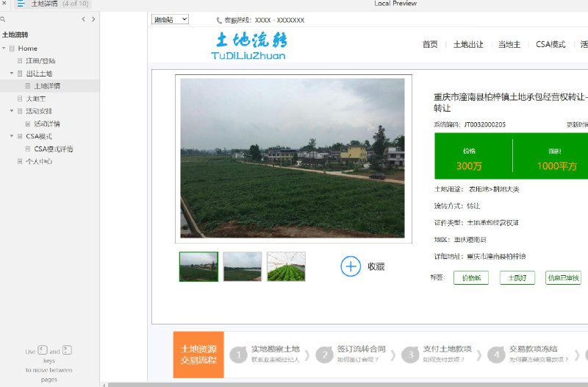The width and height of the screenshot is (588, 387).
Task: Open the 个人中心 page in sitemap
Action: tap(39, 161)
